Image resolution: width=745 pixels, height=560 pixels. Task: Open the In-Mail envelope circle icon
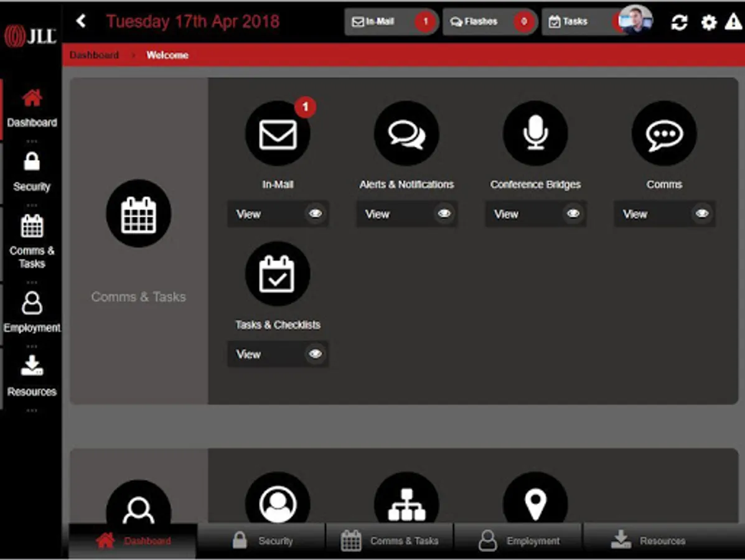(278, 134)
